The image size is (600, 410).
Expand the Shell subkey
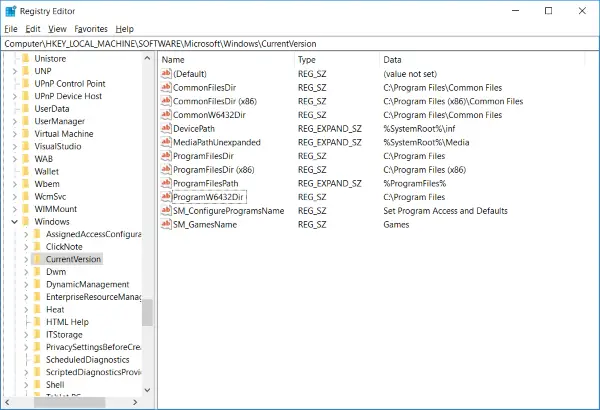tap(24, 384)
